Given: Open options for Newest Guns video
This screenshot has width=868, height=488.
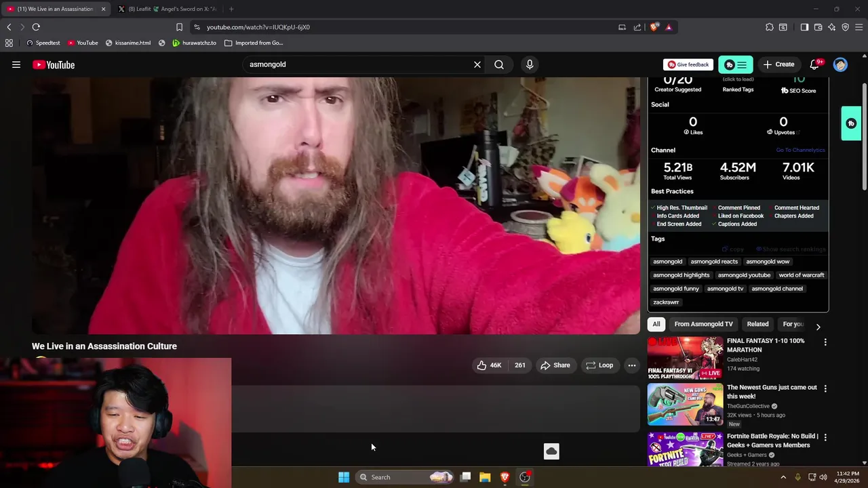Looking at the screenshot, I should coord(825,388).
